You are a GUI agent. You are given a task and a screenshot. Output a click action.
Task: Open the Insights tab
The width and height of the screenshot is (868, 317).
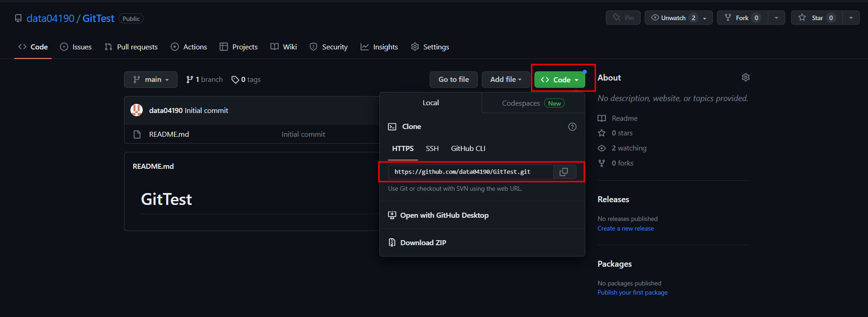coord(379,47)
